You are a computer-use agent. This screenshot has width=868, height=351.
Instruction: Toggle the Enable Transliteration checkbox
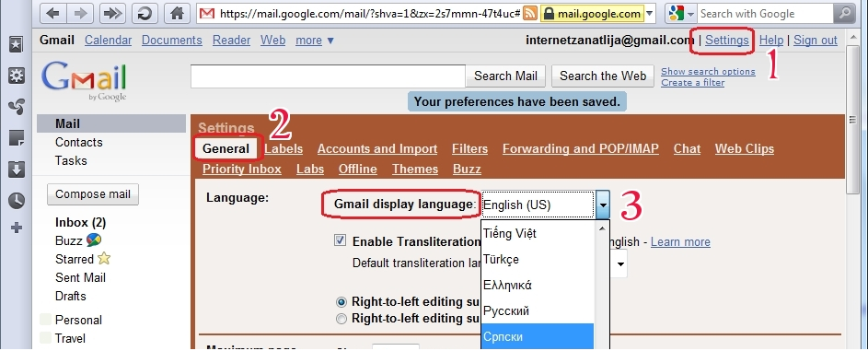[340, 240]
